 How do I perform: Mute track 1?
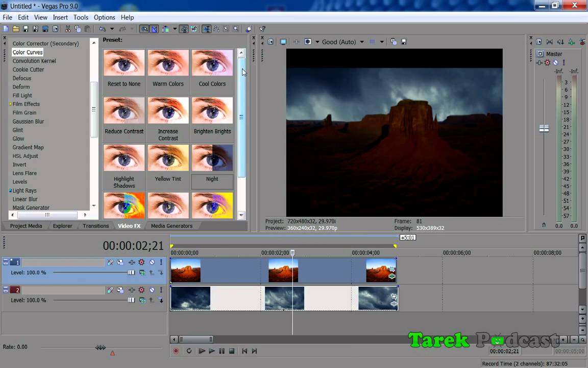(152, 263)
